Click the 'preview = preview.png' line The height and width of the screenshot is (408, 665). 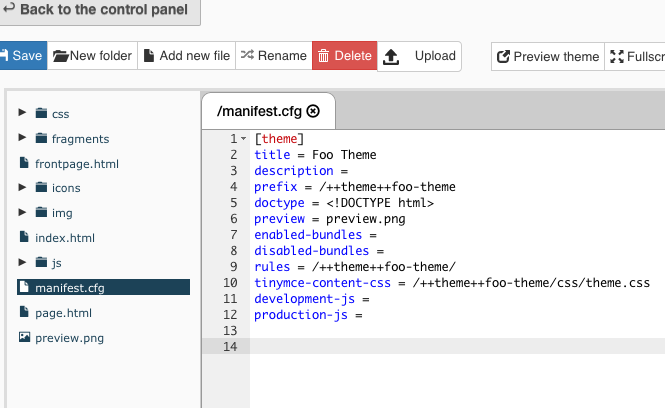click(330, 219)
